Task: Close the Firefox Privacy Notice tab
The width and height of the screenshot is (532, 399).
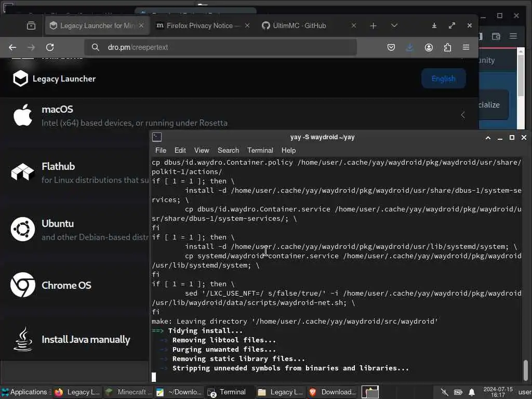Action: pos(247,26)
